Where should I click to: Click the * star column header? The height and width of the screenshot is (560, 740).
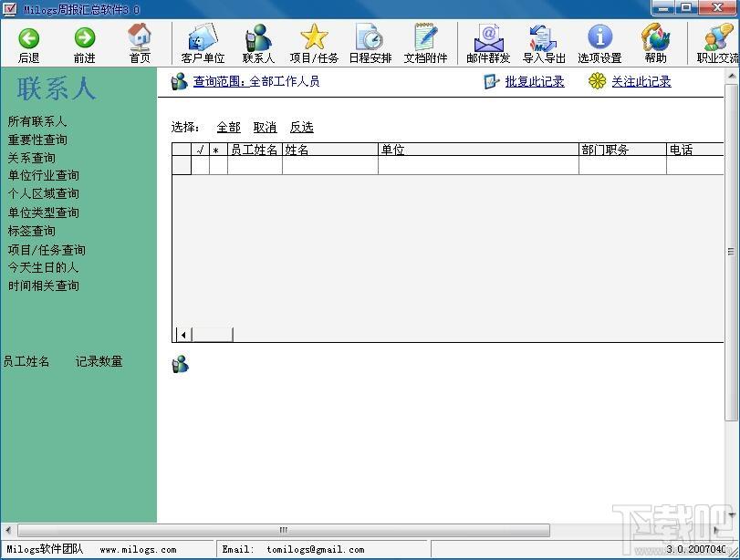pos(218,149)
